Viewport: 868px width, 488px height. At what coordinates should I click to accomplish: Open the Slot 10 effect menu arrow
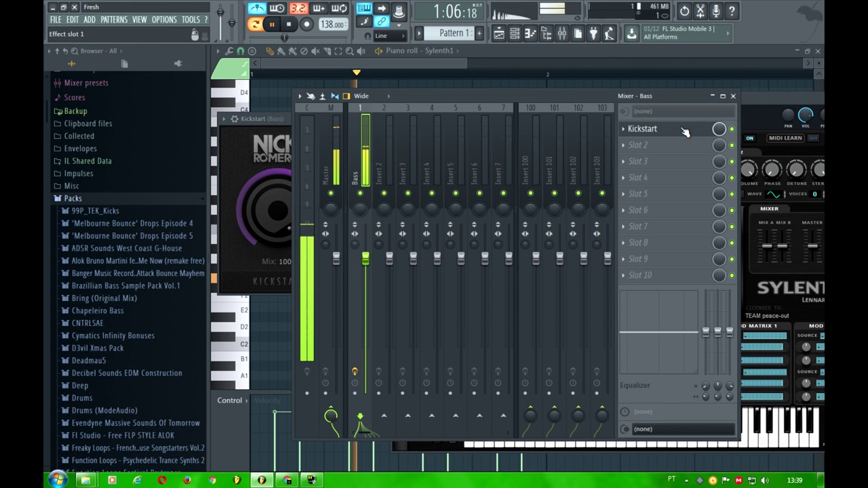[x=623, y=275]
